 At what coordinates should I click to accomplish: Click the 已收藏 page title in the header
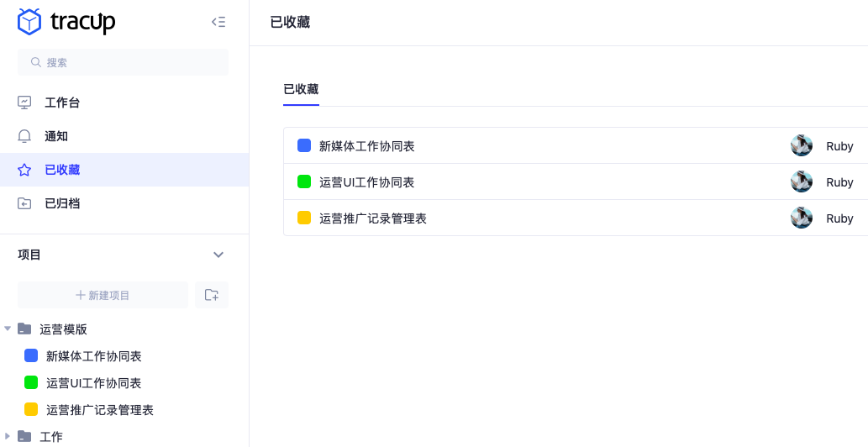click(290, 22)
